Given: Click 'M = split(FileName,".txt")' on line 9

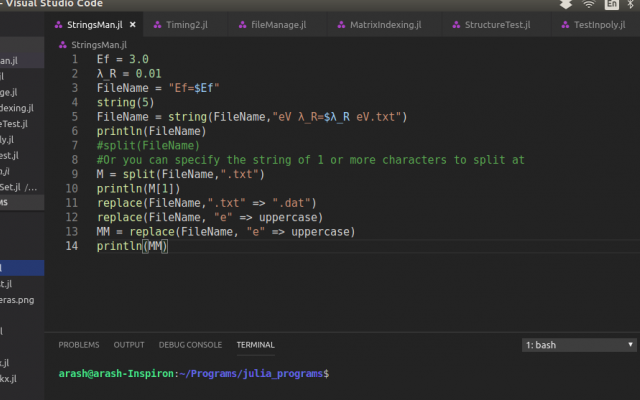Looking at the screenshot, I should [x=181, y=174].
